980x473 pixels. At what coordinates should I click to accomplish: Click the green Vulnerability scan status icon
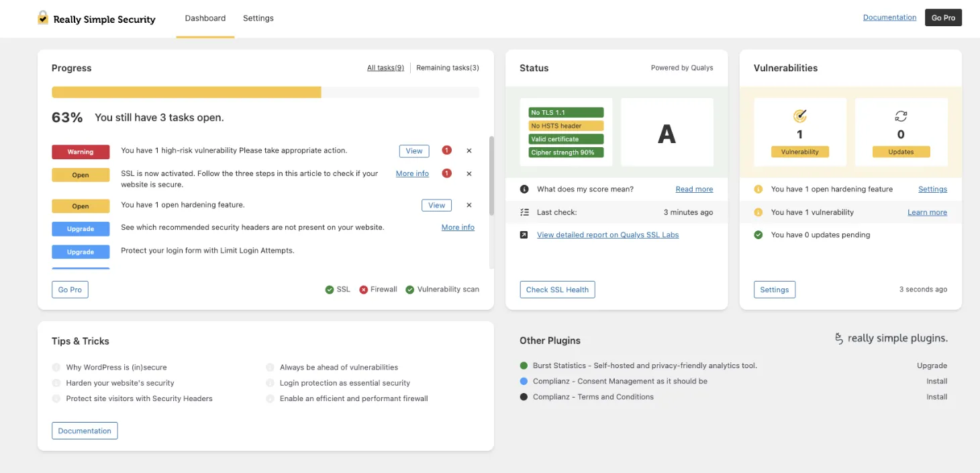click(410, 290)
